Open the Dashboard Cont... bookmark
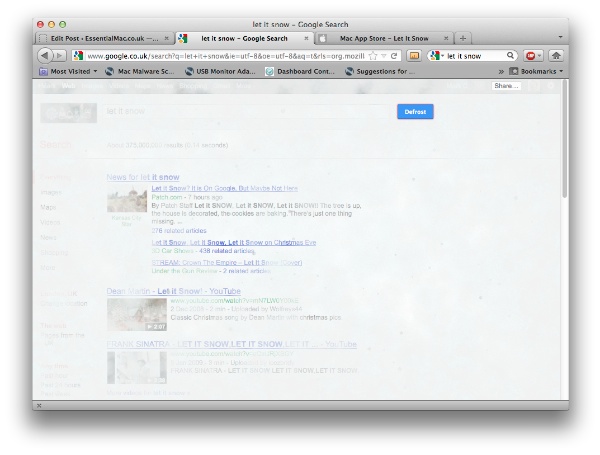The image size is (600, 455). click(300, 71)
